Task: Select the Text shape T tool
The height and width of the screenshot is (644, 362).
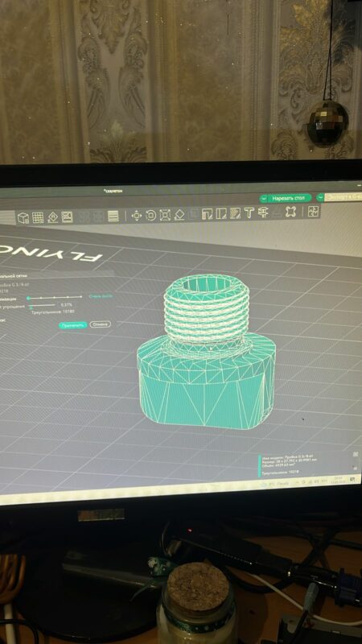Action: pyautogui.click(x=249, y=213)
